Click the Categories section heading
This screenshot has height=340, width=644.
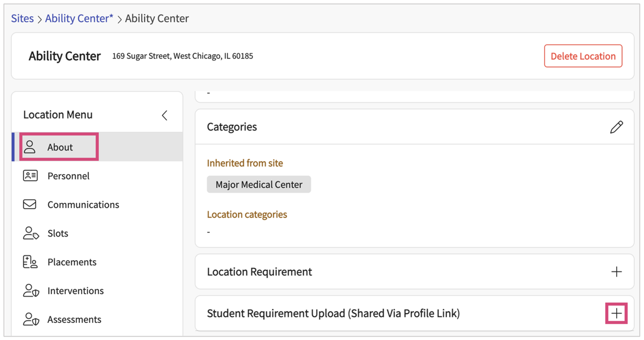(x=232, y=127)
